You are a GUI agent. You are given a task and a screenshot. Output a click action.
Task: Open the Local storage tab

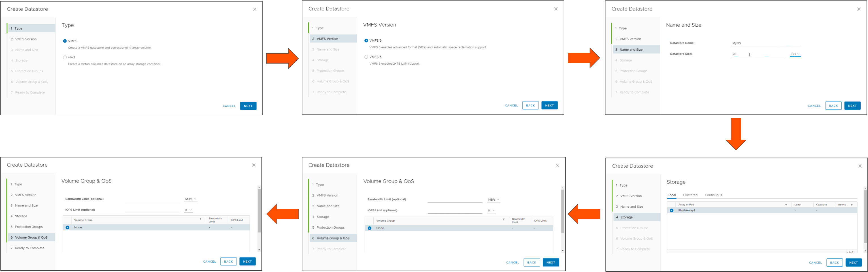[x=672, y=195]
